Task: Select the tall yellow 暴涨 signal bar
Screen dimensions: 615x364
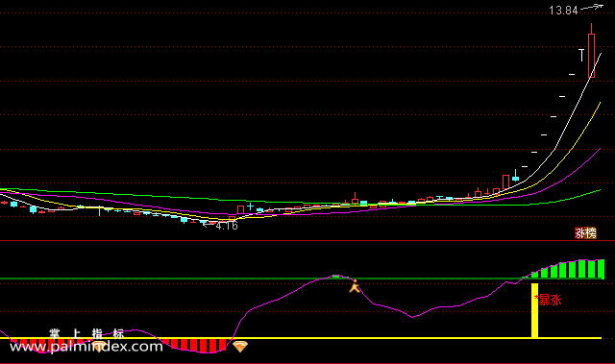Action: (x=534, y=310)
